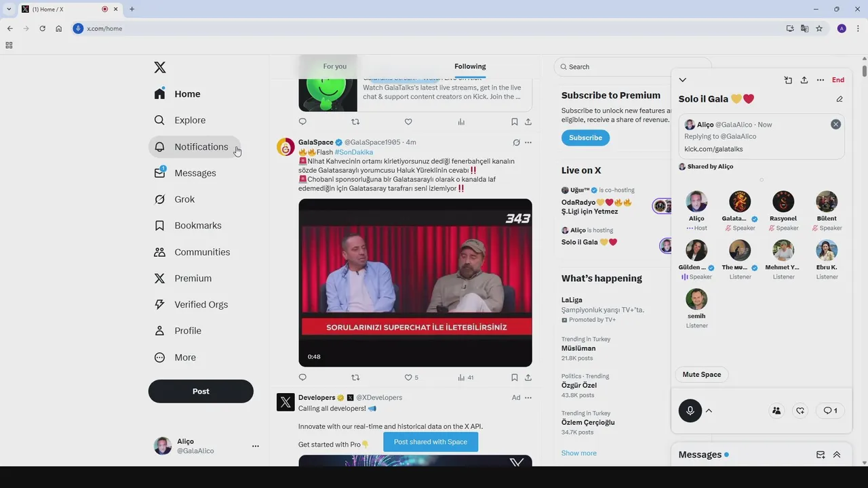
Task: Reload the page in Chrome
Action: point(42,28)
